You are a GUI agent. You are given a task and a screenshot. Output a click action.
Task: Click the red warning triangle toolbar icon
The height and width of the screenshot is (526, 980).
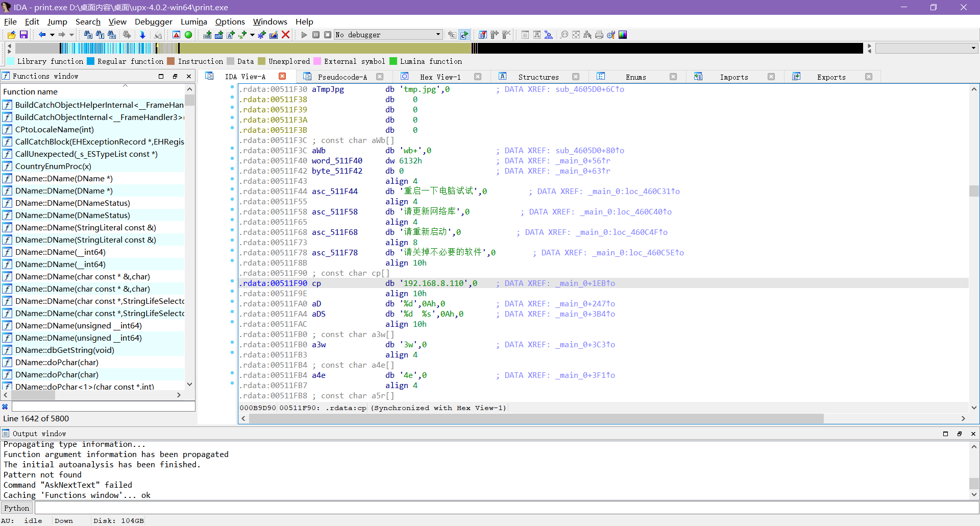click(x=176, y=35)
